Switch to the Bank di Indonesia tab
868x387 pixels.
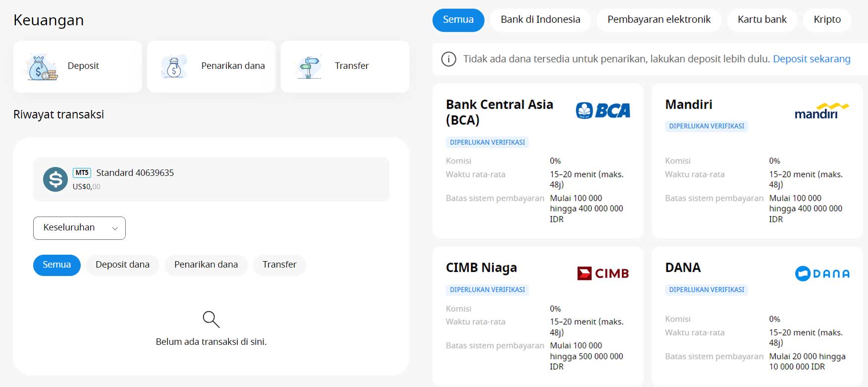click(540, 20)
